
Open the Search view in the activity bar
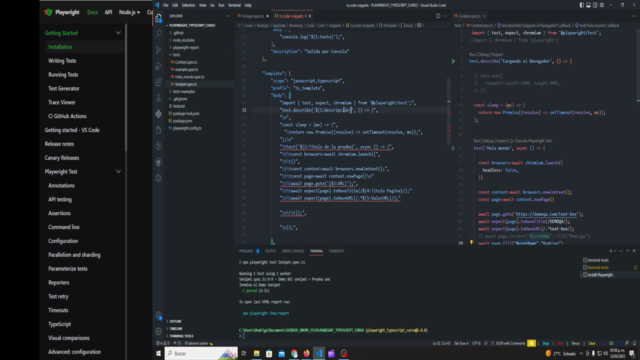[x=158, y=34]
